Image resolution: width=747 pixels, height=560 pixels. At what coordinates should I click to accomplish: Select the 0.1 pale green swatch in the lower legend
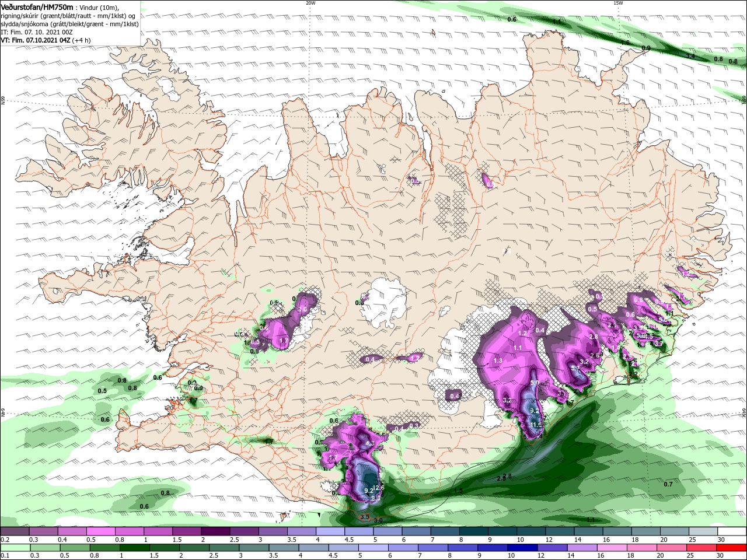click(16, 548)
